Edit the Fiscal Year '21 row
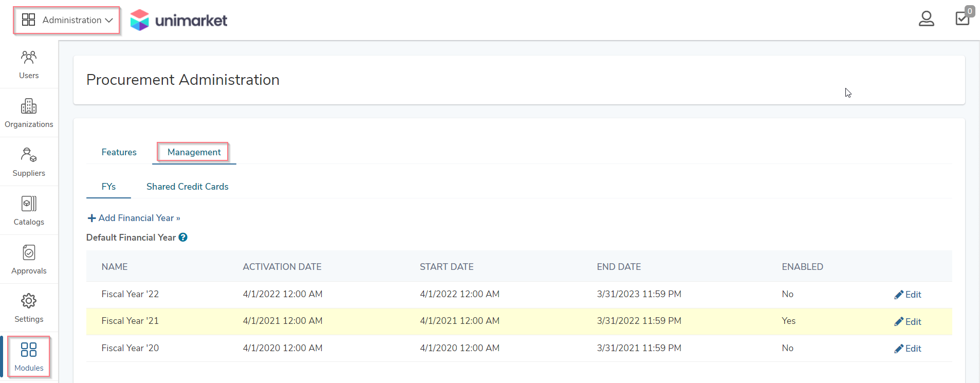This screenshot has width=980, height=383. (x=908, y=322)
